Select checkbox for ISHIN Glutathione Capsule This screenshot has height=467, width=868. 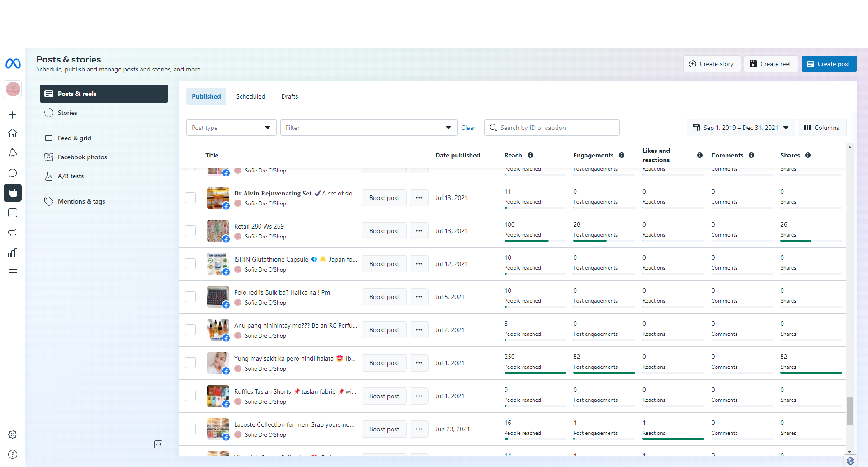click(190, 264)
